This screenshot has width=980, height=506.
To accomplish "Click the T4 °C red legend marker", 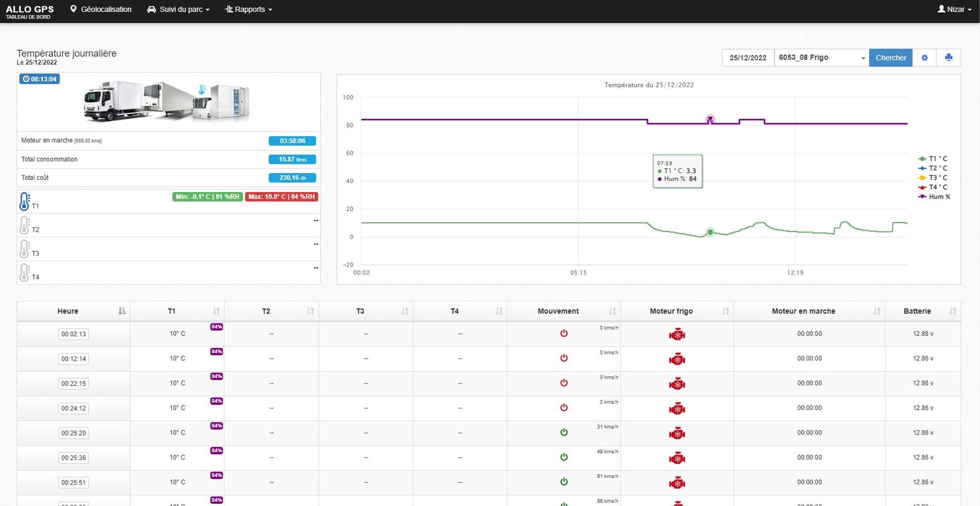I will point(923,187).
